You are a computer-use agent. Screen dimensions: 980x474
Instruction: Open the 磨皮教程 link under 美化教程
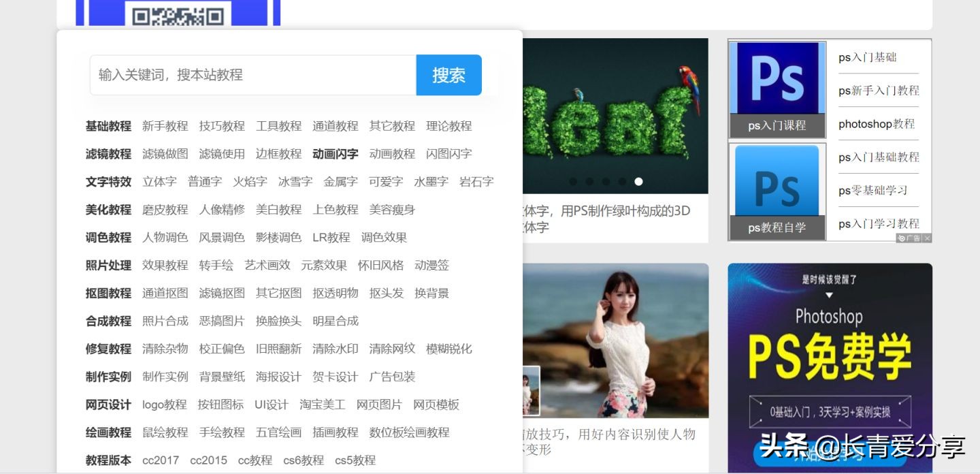pos(163,209)
